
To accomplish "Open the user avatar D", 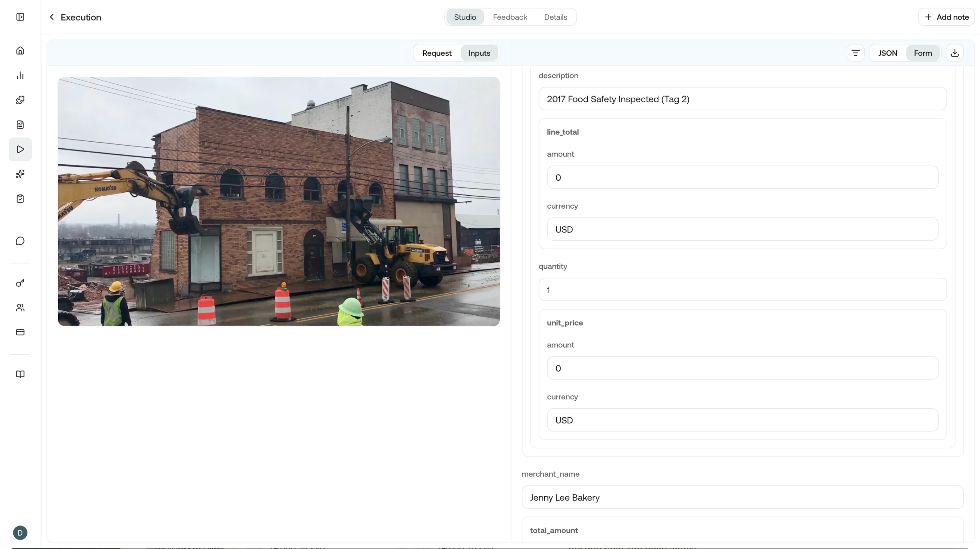I will click(20, 533).
